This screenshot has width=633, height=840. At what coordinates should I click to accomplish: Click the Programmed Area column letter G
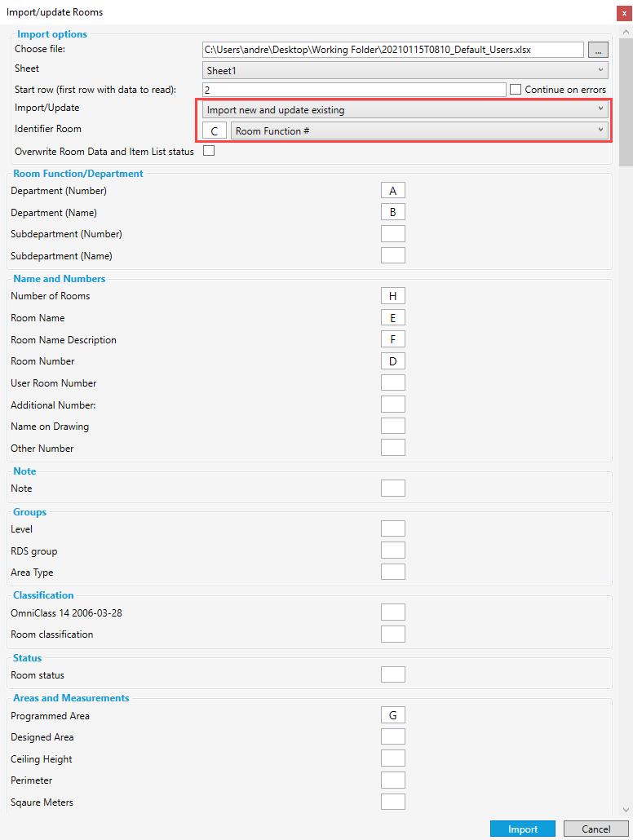392,714
